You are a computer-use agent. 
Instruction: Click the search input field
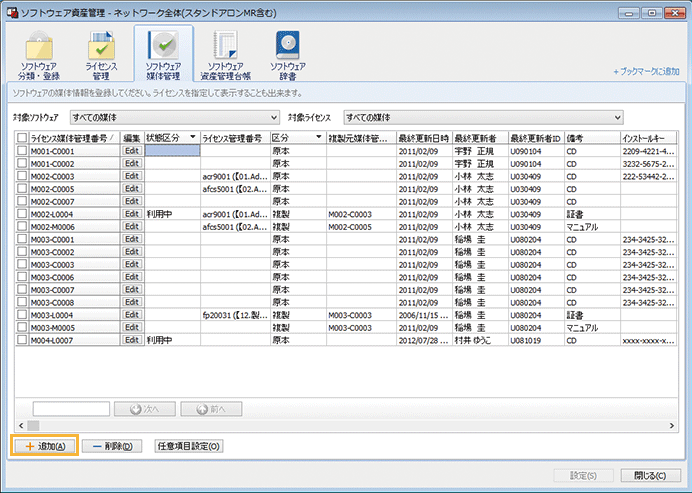[x=71, y=409]
